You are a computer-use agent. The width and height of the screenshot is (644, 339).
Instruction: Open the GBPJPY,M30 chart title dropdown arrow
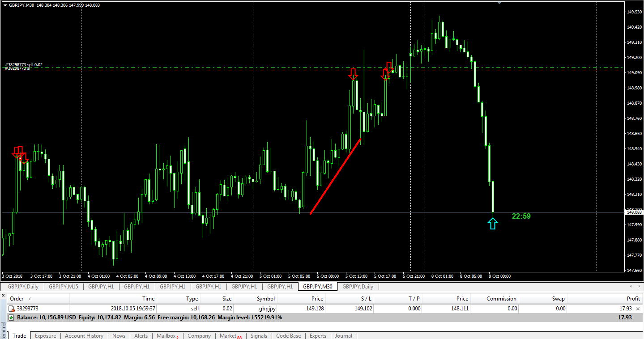click(x=5, y=5)
